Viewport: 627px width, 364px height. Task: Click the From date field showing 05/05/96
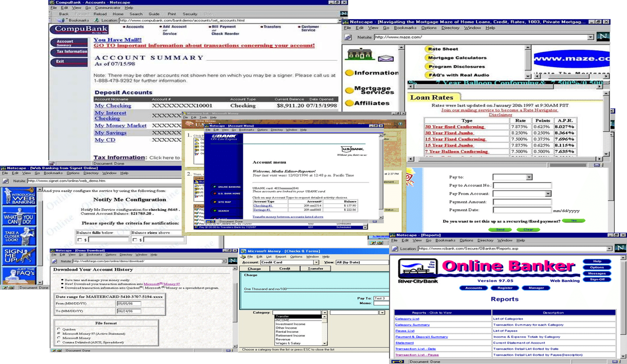[x=129, y=304]
